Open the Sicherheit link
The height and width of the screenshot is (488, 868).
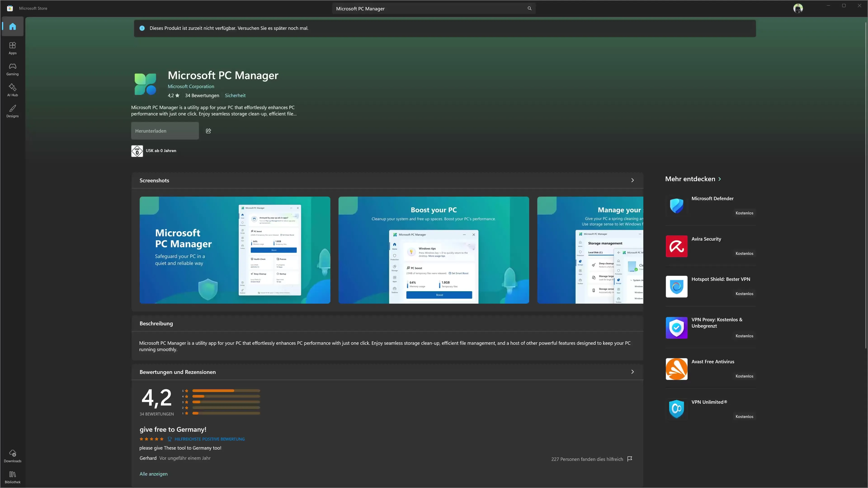coord(235,95)
